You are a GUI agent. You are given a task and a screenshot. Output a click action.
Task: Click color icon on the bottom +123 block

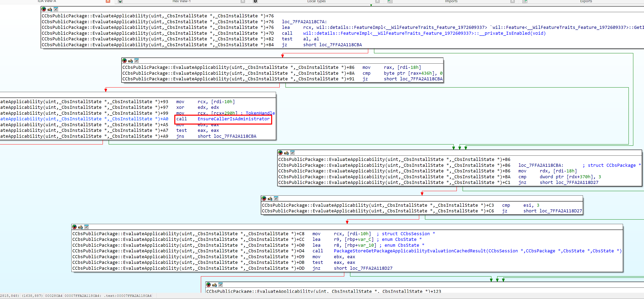[208, 285]
